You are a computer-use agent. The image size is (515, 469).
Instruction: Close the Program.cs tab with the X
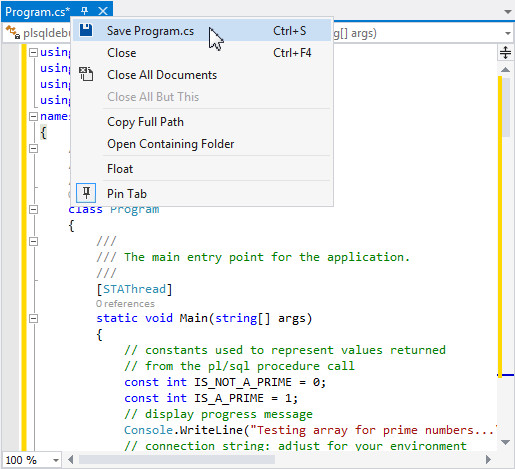click(x=103, y=11)
